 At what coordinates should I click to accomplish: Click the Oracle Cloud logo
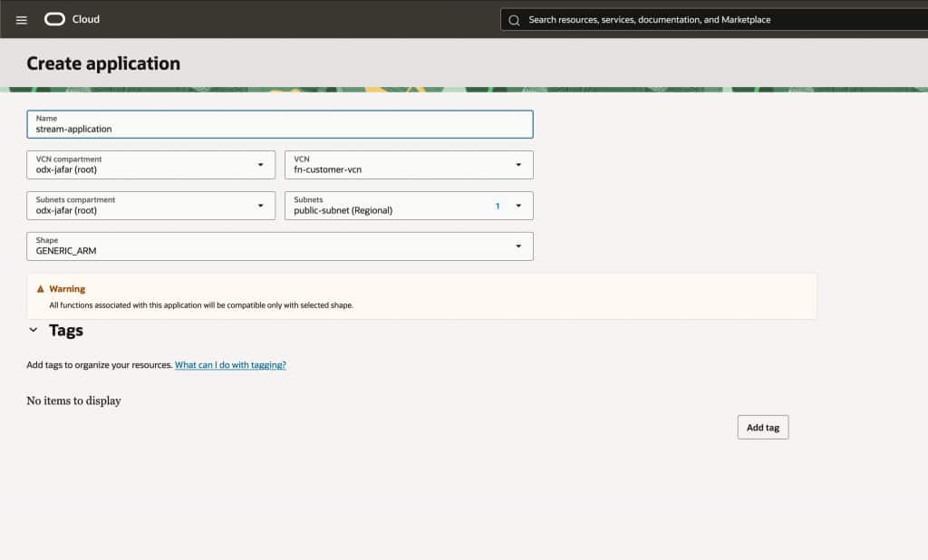54,20
